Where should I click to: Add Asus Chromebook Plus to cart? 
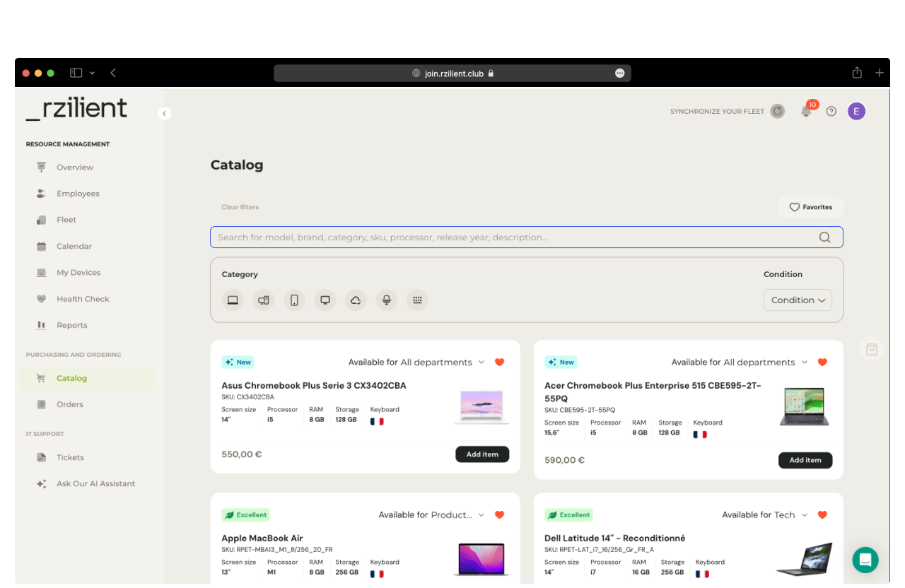coord(482,454)
